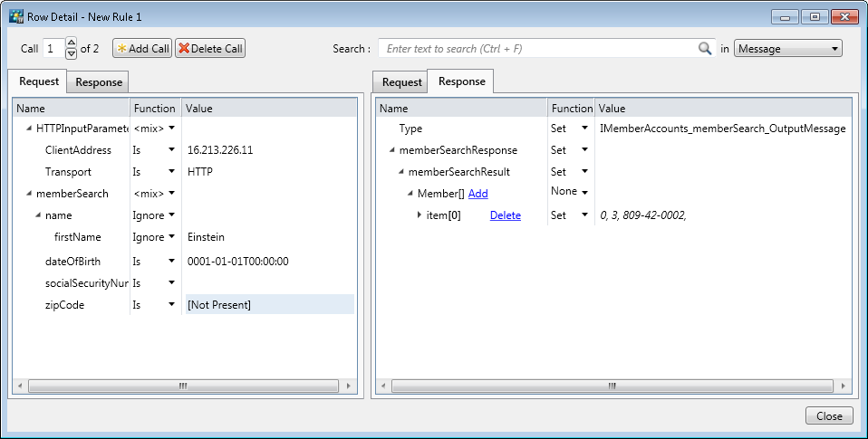
Task: Switch to right panel Request tab
Action: click(401, 82)
